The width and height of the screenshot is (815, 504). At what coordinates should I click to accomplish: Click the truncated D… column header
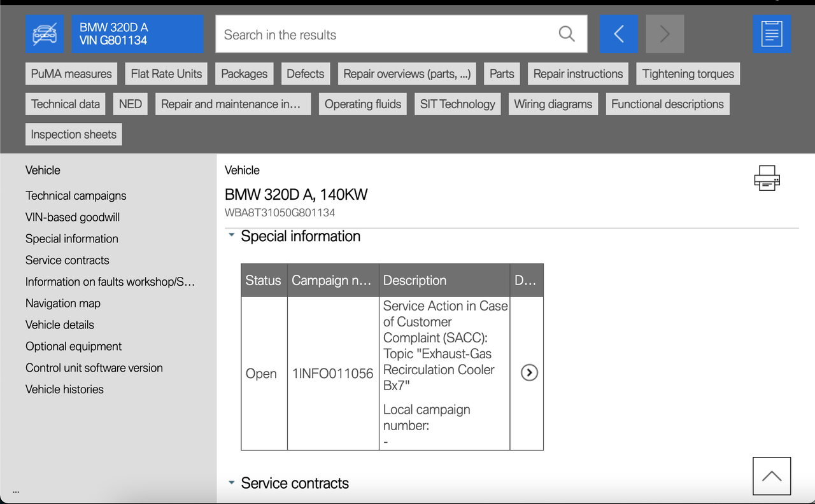pos(527,280)
